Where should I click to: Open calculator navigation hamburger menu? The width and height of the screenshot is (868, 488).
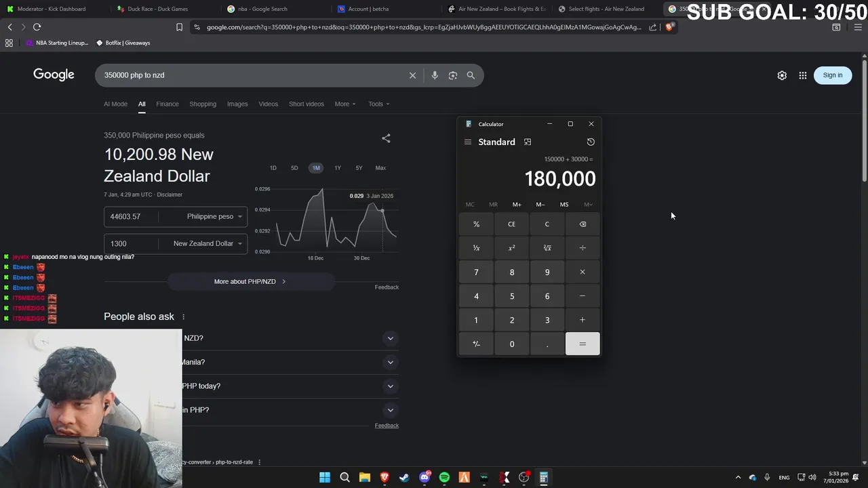point(468,142)
